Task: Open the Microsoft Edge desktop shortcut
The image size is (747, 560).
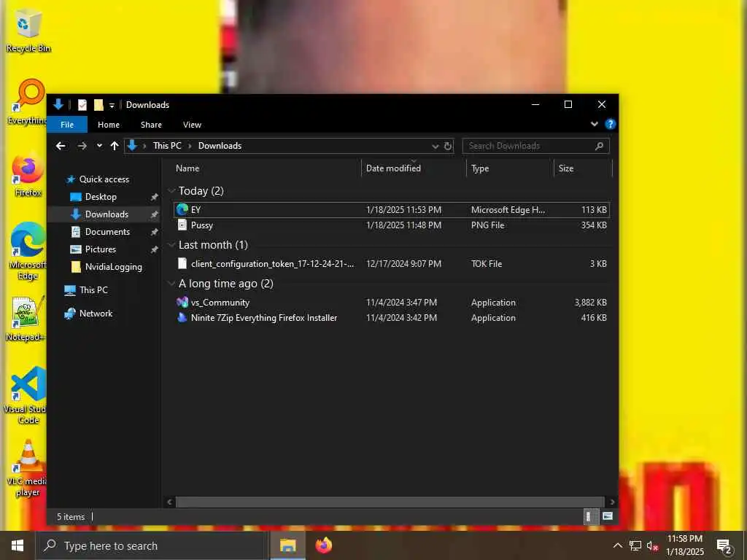Action: 28,252
